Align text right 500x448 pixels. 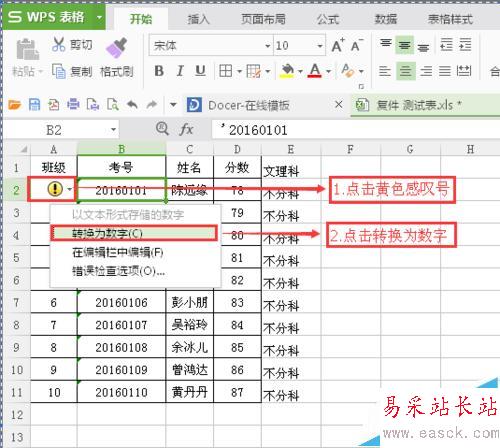[426, 71]
